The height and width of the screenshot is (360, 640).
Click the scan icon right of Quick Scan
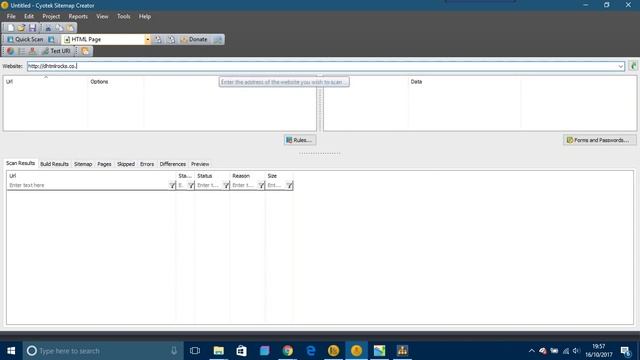coord(51,40)
